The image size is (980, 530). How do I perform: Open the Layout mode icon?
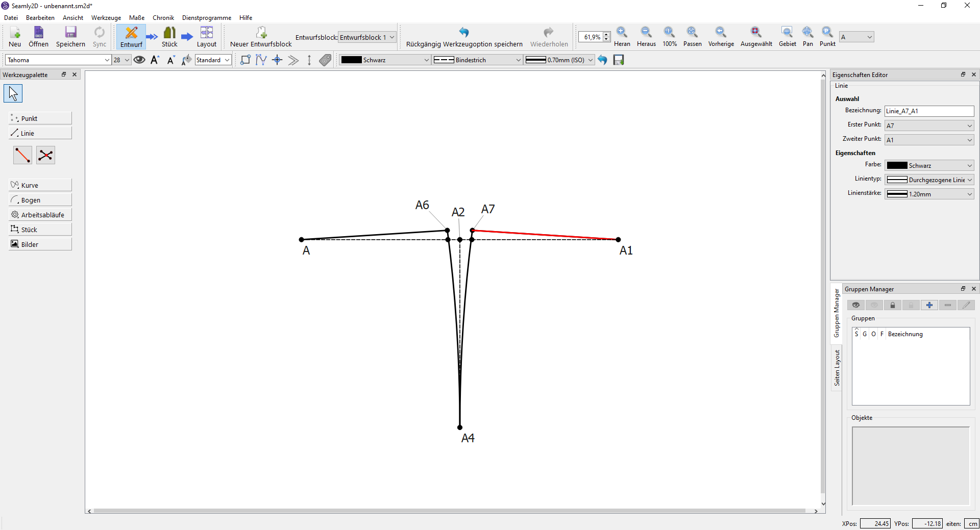(206, 37)
